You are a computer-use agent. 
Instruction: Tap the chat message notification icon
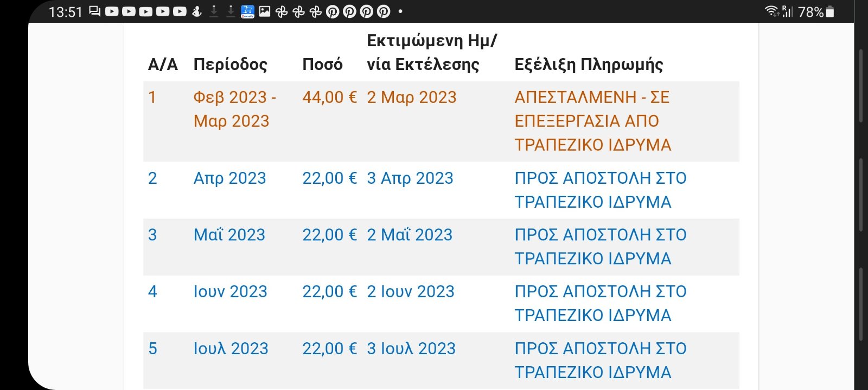coord(94,11)
